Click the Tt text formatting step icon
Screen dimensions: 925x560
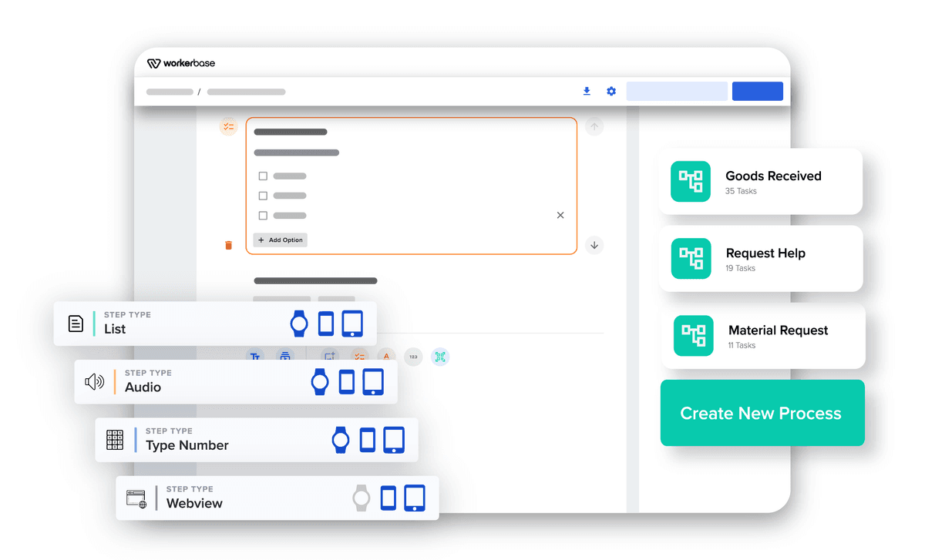pos(255,356)
